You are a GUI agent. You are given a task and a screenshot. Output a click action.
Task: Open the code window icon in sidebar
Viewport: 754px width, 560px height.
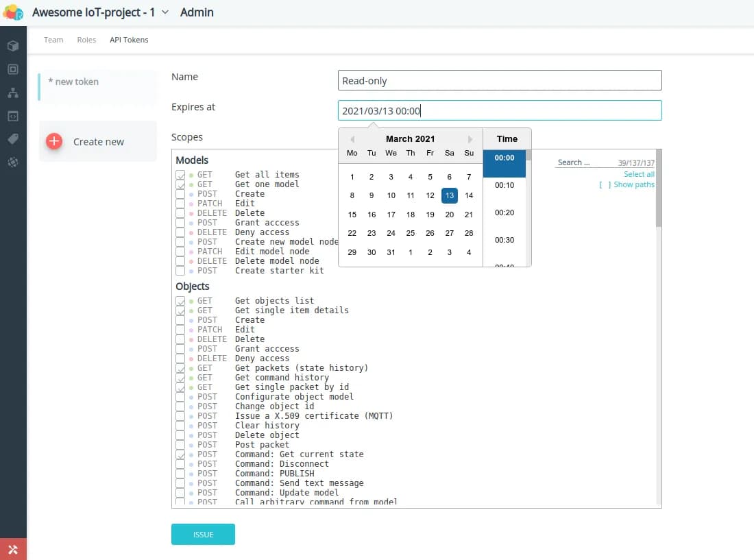click(13, 116)
